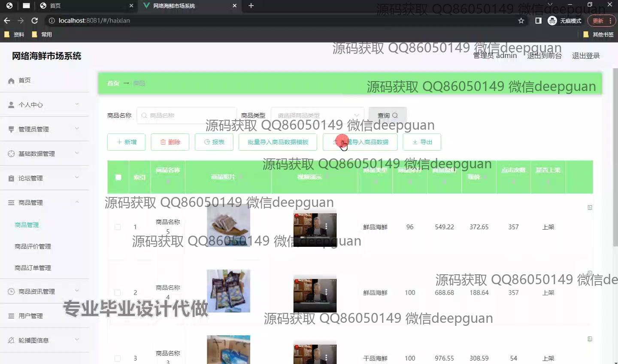Open the 商品管理 submenu item
The width and height of the screenshot is (618, 364).
27,225
